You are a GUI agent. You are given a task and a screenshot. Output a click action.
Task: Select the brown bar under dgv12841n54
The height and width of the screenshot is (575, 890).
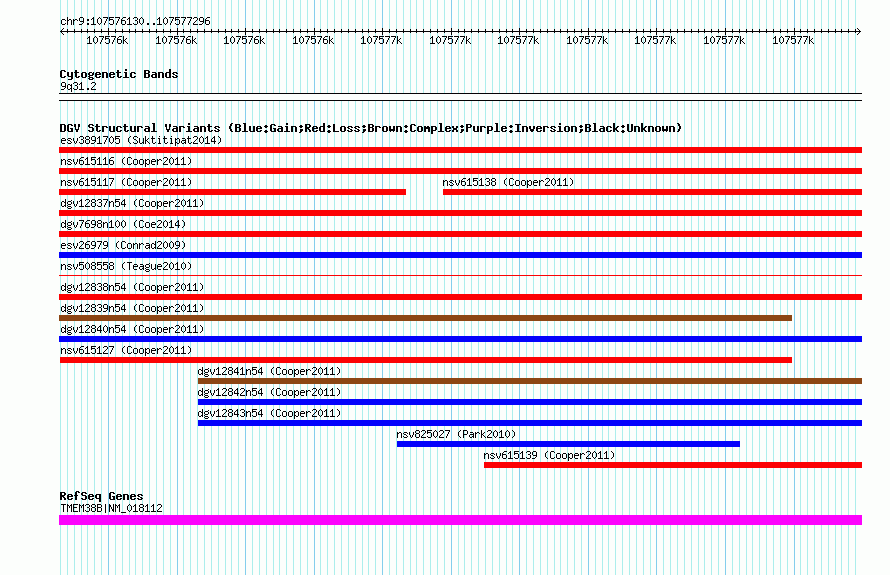530,381
